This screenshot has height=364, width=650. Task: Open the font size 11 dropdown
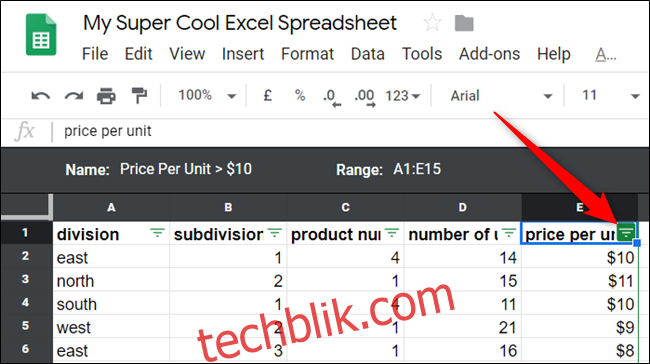[611, 96]
